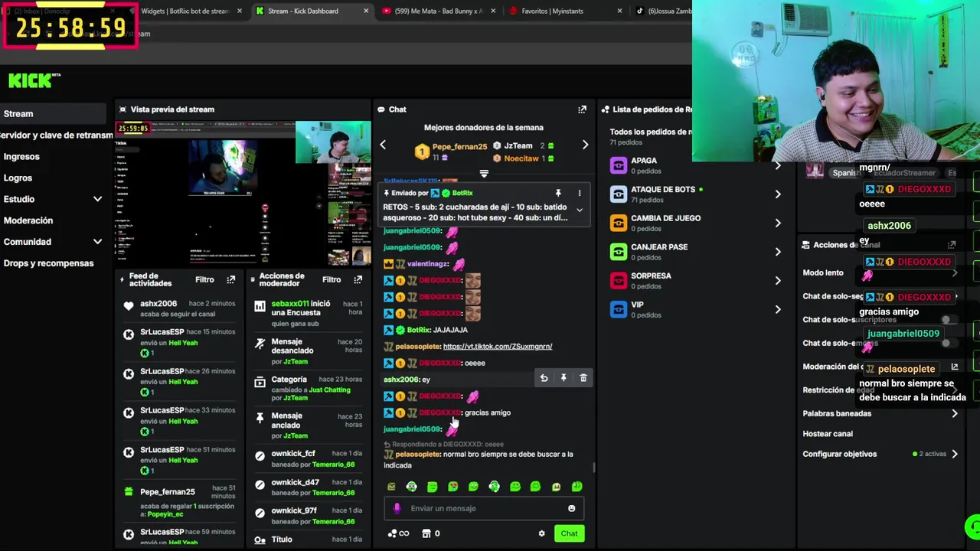Screen dimensions: 980x551
Task: Click the SORPRESA reward icon
Action: click(619, 280)
